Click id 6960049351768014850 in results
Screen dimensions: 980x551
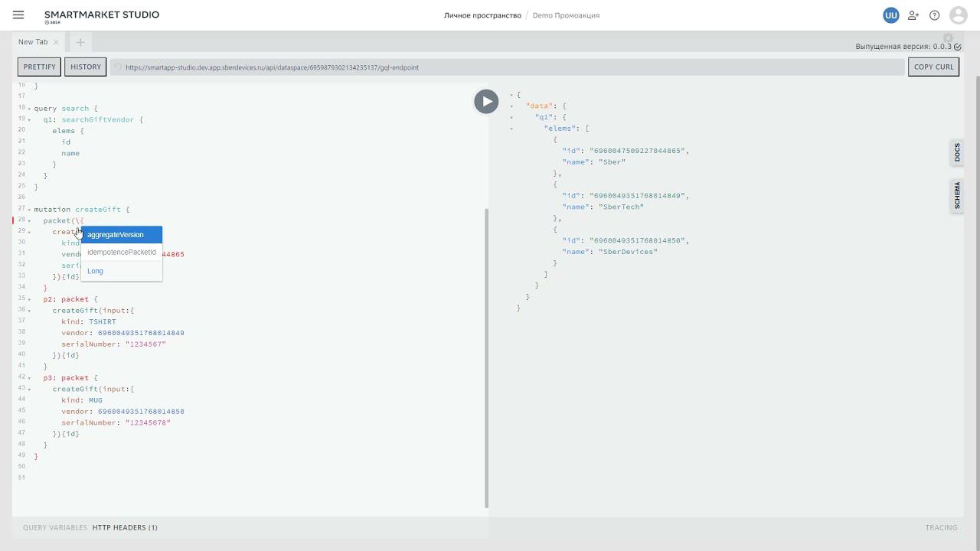click(637, 240)
